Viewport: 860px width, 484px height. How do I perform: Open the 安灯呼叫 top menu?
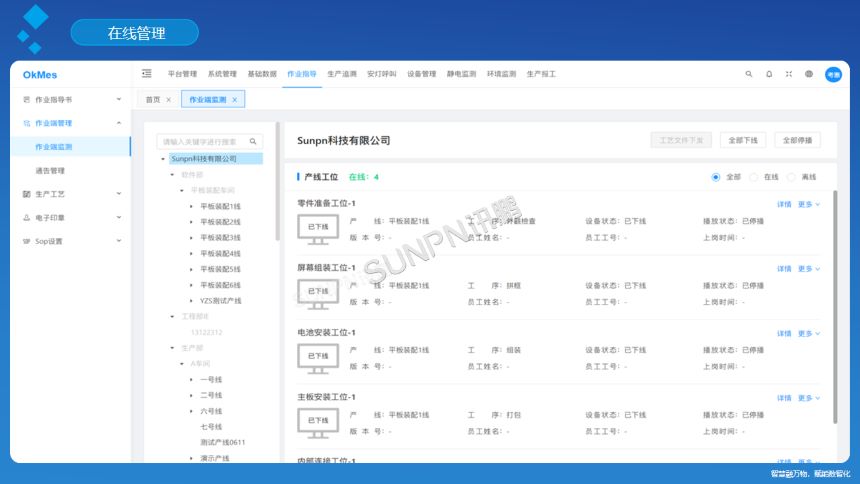(x=382, y=74)
